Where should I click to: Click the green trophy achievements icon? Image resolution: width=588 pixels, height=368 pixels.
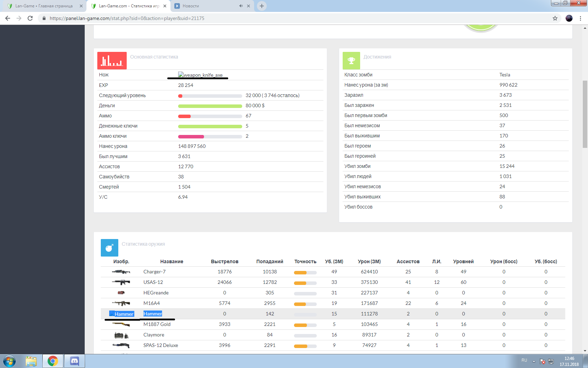coord(351,61)
